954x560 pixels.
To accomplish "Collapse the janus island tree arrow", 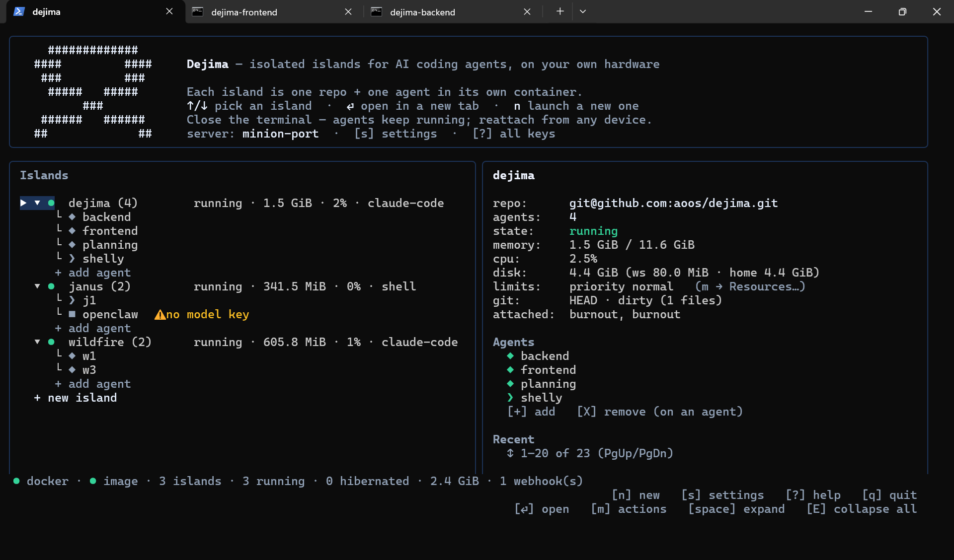I will pyautogui.click(x=37, y=286).
